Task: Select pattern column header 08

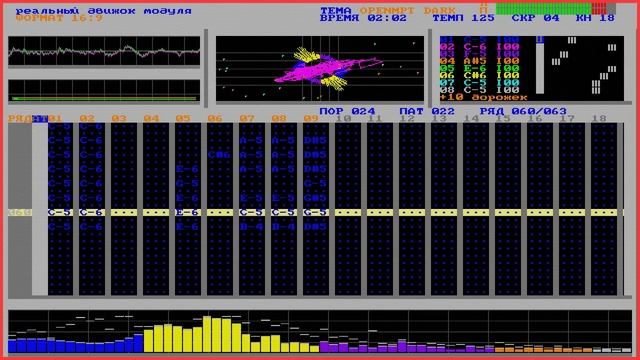Action: (x=279, y=119)
